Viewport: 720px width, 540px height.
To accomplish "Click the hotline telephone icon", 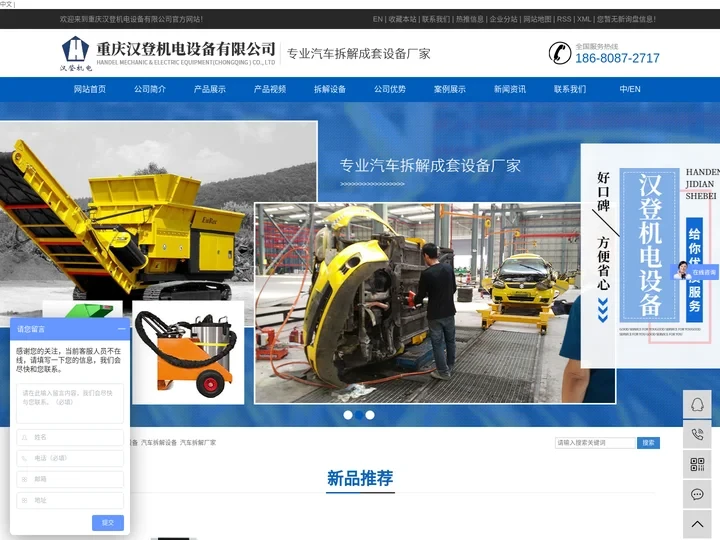I will pos(559,53).
